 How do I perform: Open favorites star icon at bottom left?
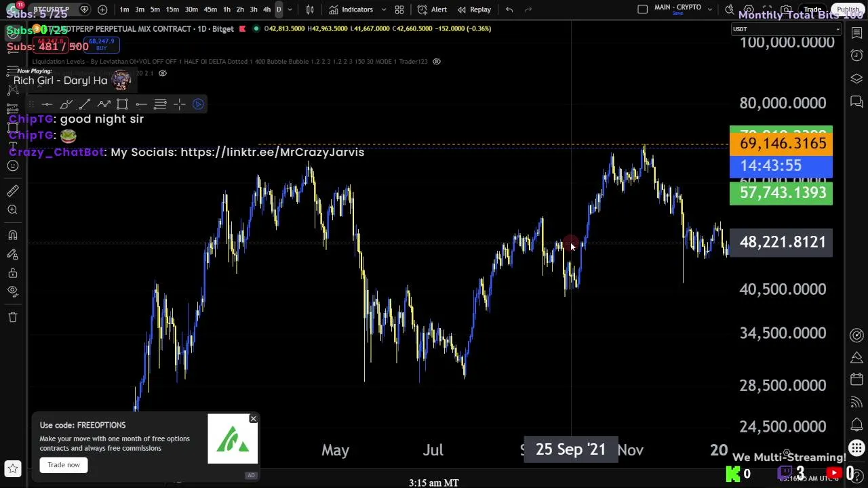click(12, 468)
